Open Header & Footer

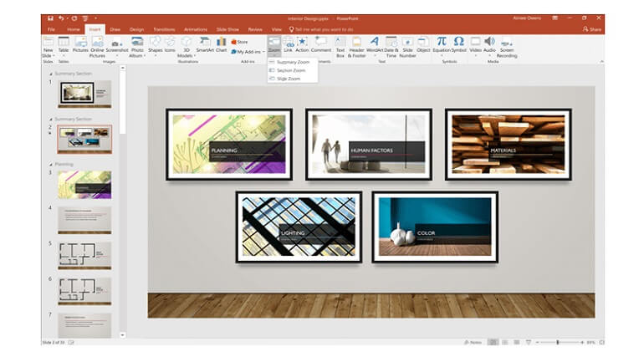coord(356,47)
